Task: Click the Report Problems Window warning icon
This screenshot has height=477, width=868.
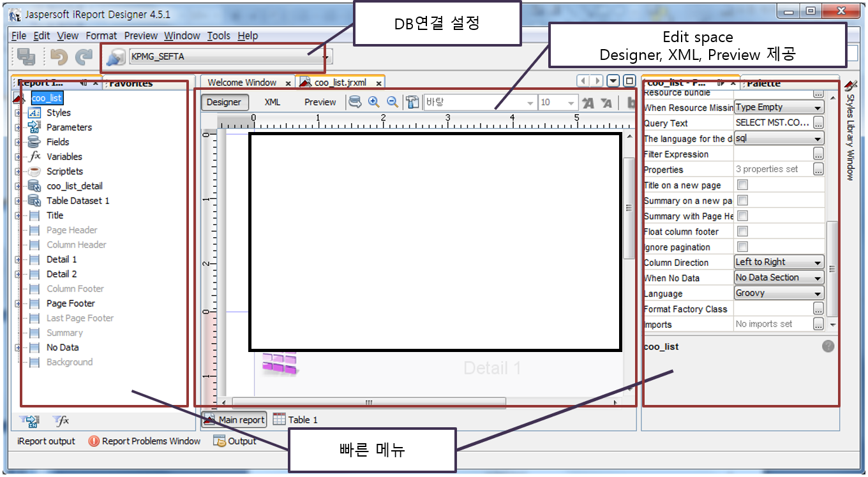Action: [94, 441]
